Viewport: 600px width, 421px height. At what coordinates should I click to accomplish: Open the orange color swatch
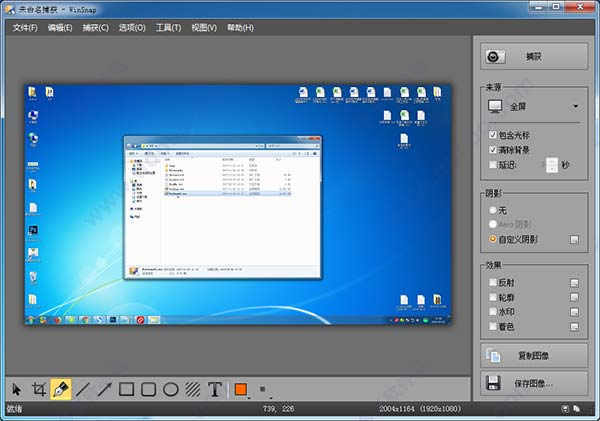click(x=241, y=390)
